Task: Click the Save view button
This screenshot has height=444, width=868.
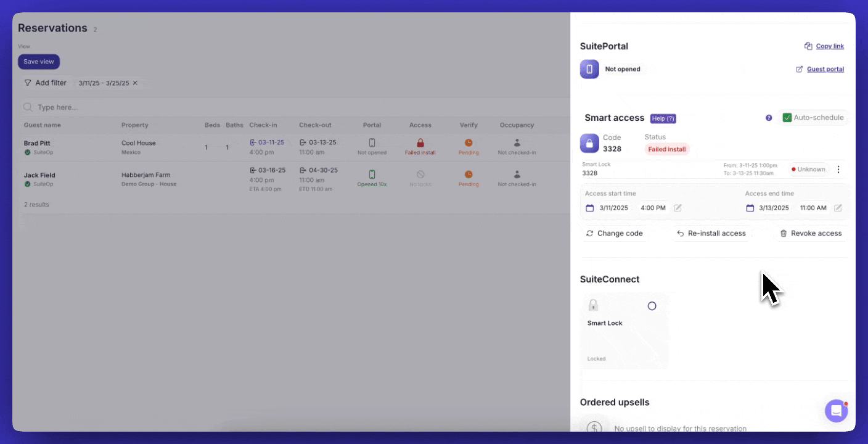Action: 39,62
